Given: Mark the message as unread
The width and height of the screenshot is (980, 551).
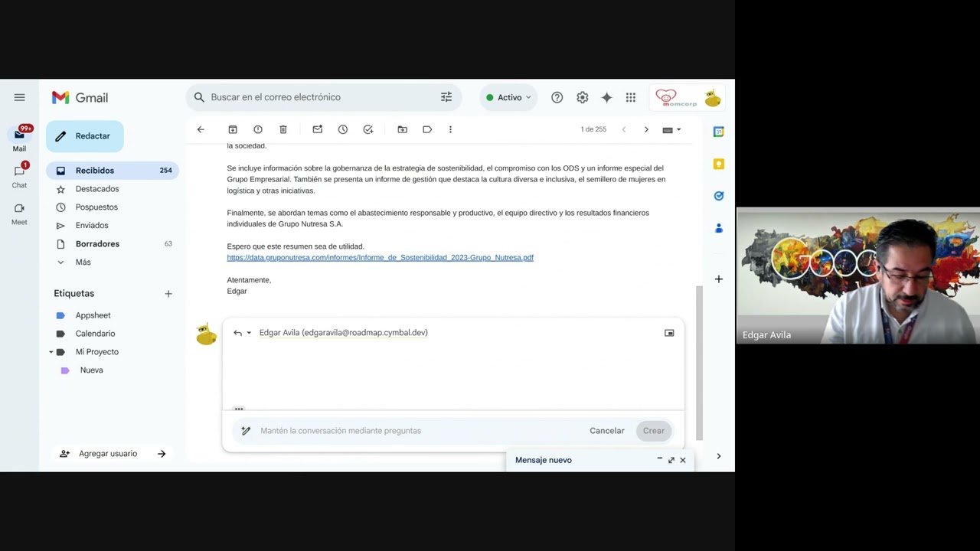Looking at the screenshot, I should (x=317, y=129).
